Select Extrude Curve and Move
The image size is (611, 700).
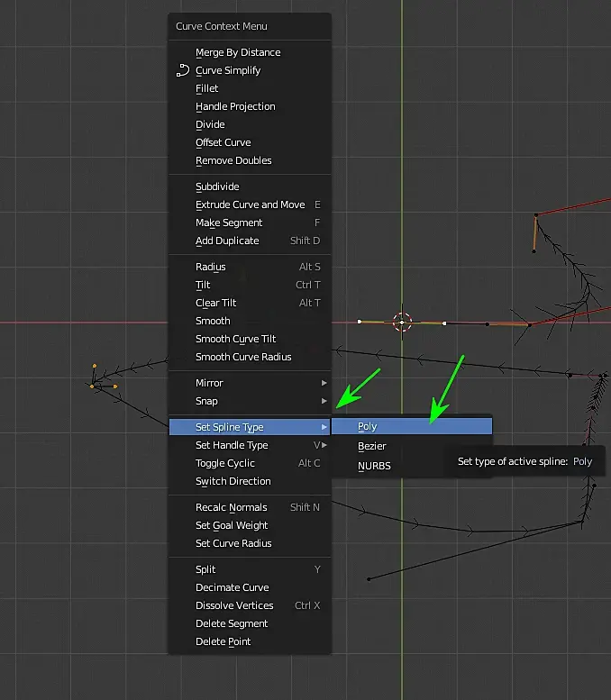pyautogui.click(x=250, y=205)
